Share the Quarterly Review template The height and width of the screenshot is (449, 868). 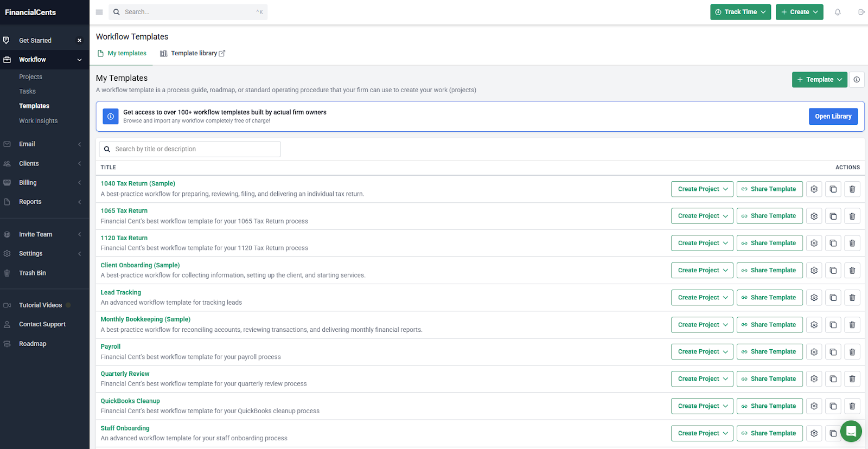[769, 379]
